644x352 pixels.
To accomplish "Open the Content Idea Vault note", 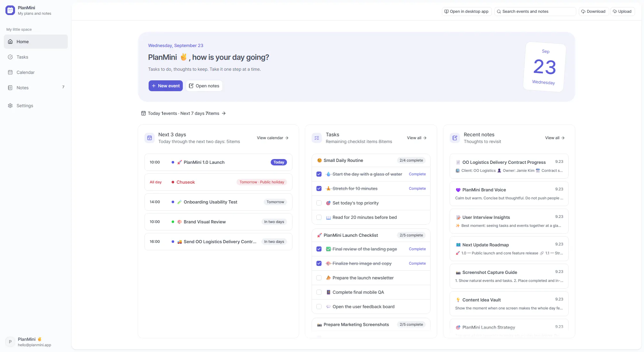I will [509, 304].
